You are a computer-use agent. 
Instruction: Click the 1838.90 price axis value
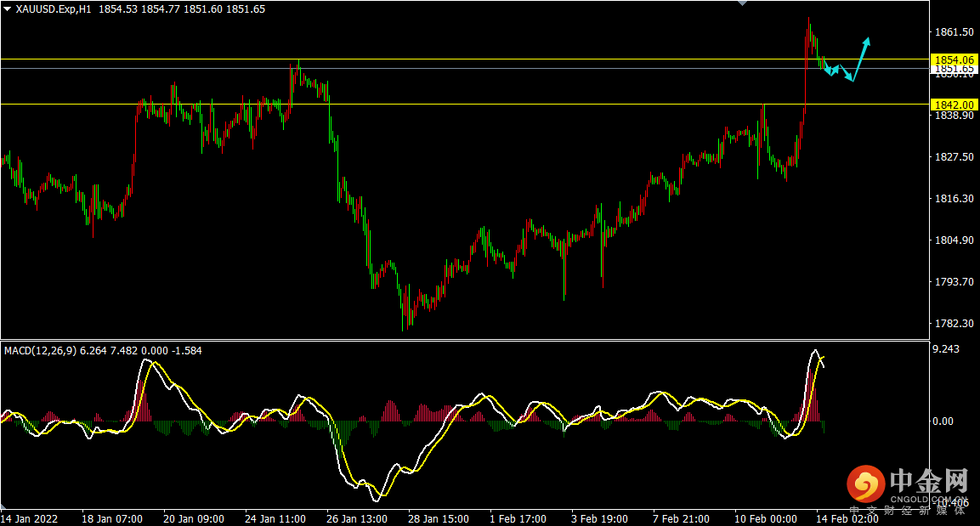[954, 116]
